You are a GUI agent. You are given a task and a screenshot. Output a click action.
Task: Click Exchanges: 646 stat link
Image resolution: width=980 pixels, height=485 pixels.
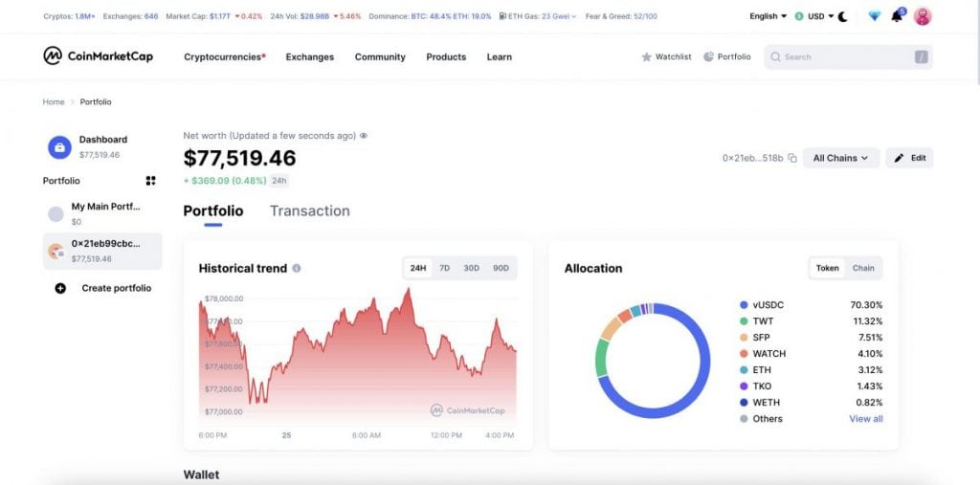(130, 16)
